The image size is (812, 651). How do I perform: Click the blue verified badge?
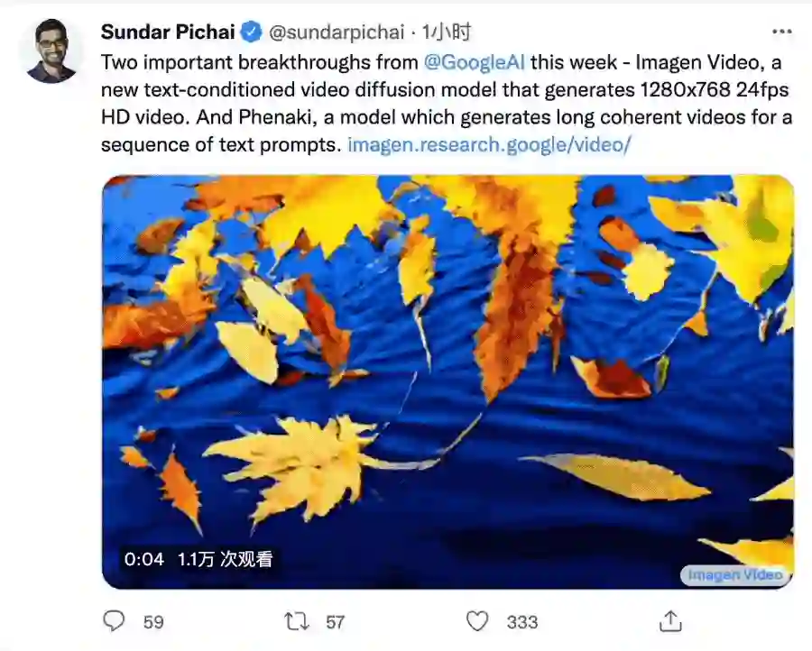coord(251,32)
